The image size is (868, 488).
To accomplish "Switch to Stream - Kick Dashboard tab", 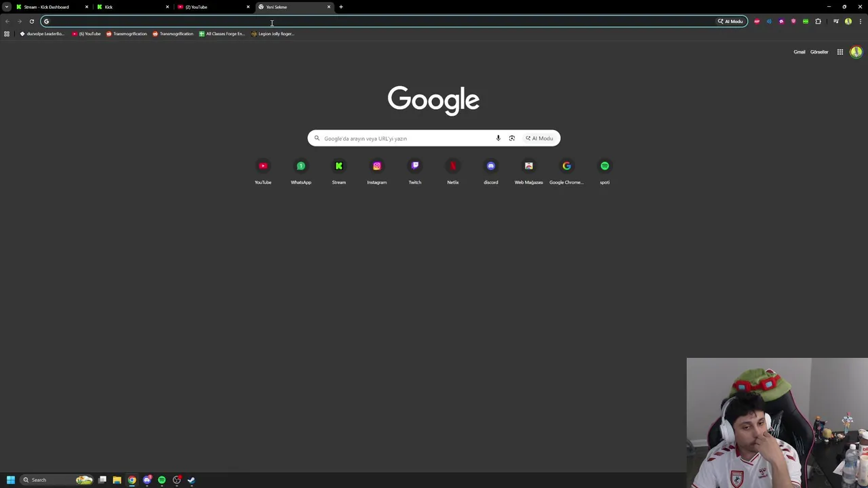I will tap(51, 7).
